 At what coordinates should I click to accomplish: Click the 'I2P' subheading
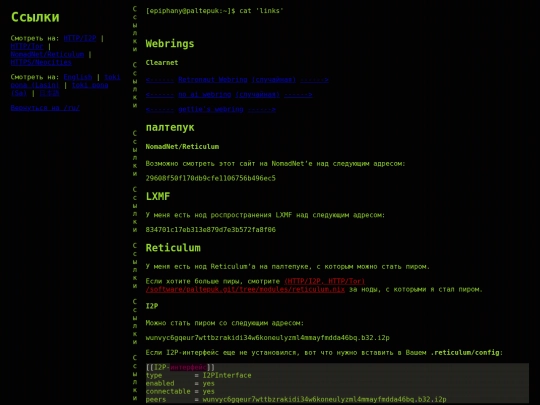(152, 306)
